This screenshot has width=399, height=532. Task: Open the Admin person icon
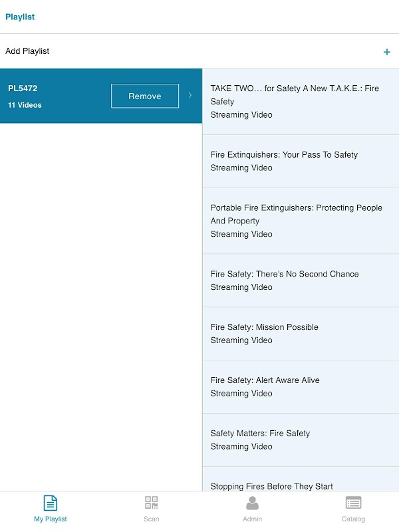click(252, 503)
